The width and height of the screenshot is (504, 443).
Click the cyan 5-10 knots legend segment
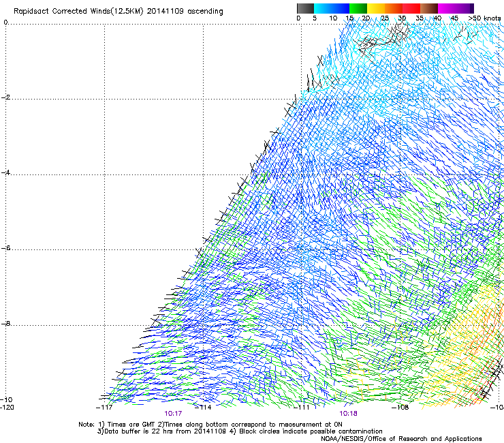pyautogui.click(x=323, y=8)
